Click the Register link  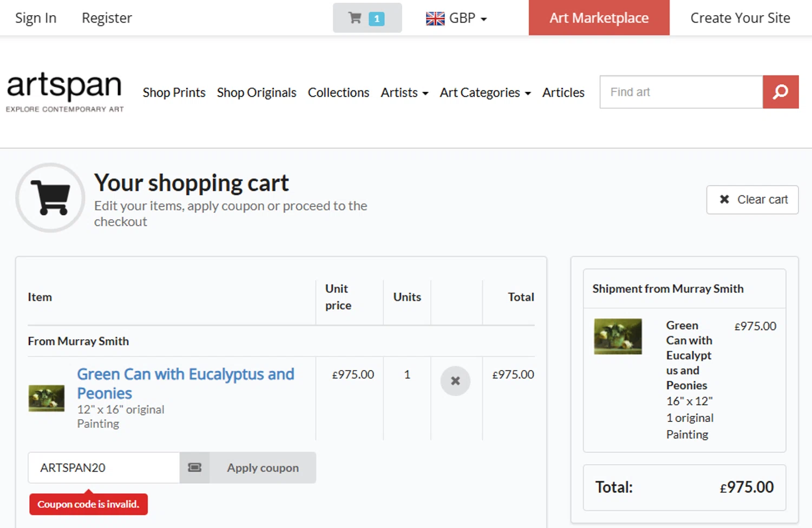click(107, 18)
